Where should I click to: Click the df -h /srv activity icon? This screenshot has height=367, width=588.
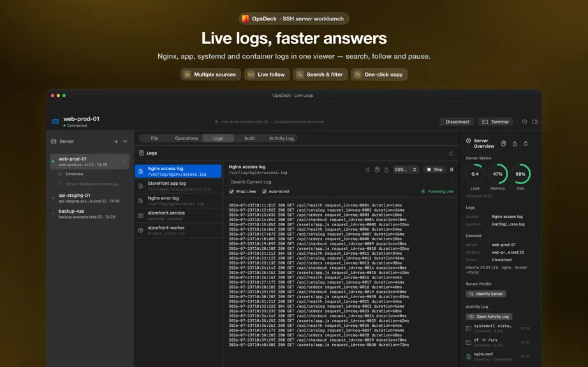pos(468,342)
